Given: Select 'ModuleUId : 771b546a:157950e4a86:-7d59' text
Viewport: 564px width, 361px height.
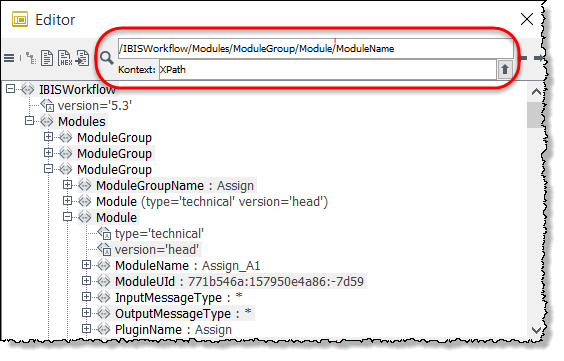Looking at the screenshot, I should click(239, 282).
